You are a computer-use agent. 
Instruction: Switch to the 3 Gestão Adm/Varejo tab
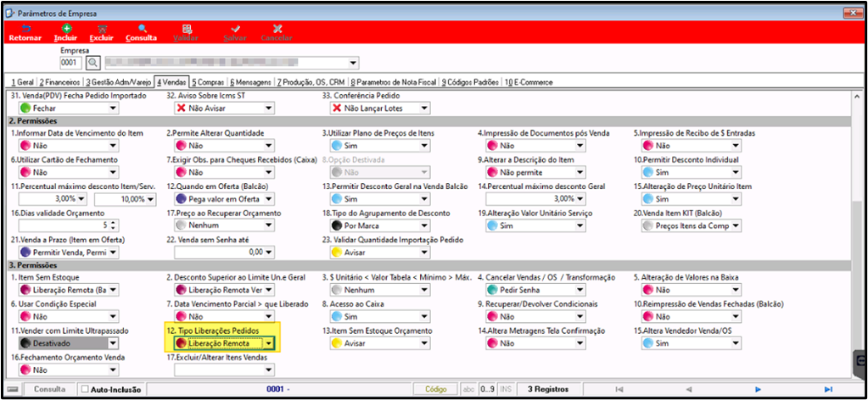tap(119, 82)
